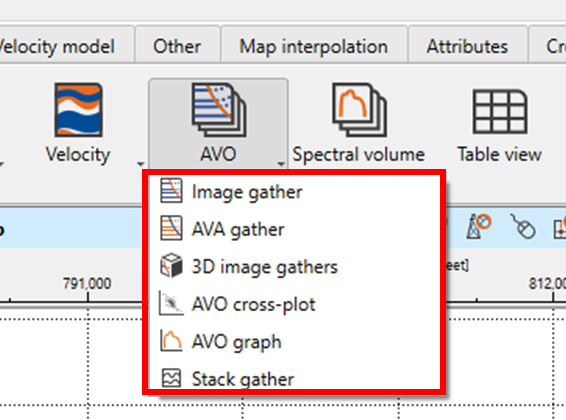Switch to the Other tab

click(x=177, y=46)
